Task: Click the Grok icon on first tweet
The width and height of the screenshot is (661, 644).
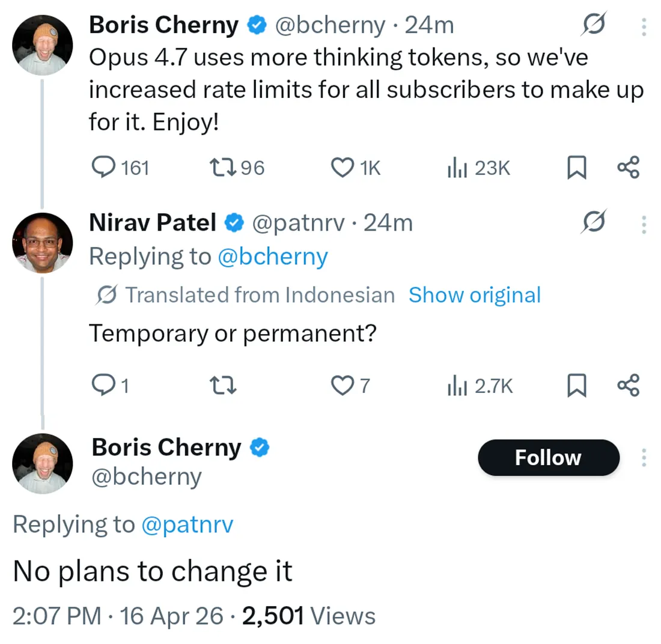Action: [x=594, y=25]
